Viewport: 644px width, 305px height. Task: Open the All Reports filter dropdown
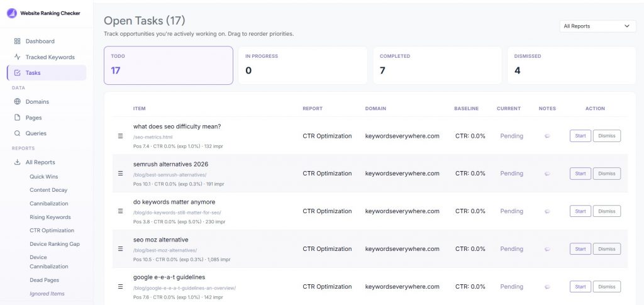[x=596, y=26]
